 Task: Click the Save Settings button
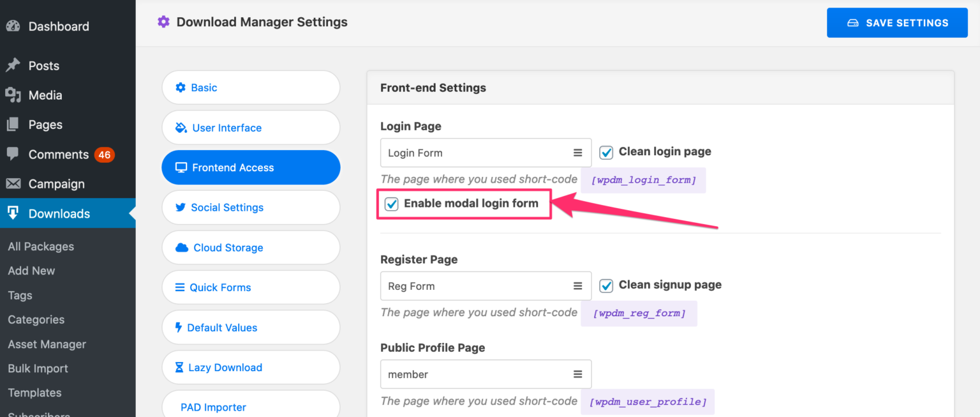(x=896, y=22)
